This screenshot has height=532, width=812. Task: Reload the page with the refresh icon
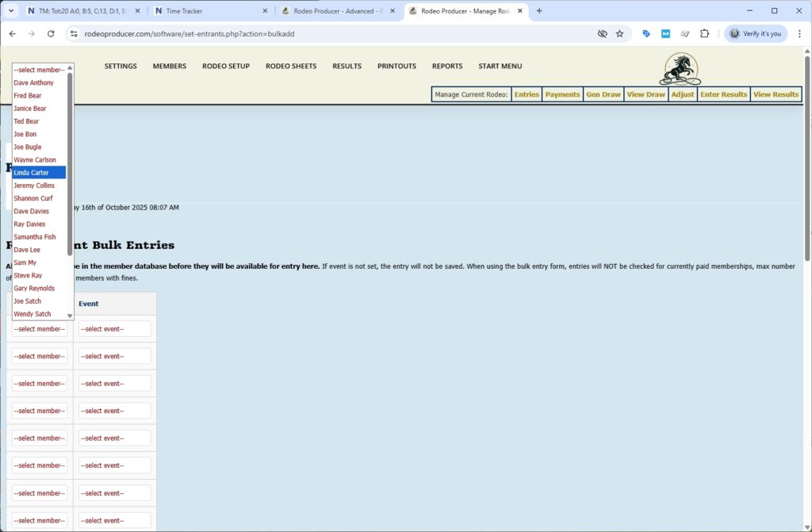[x=50, y=33]
